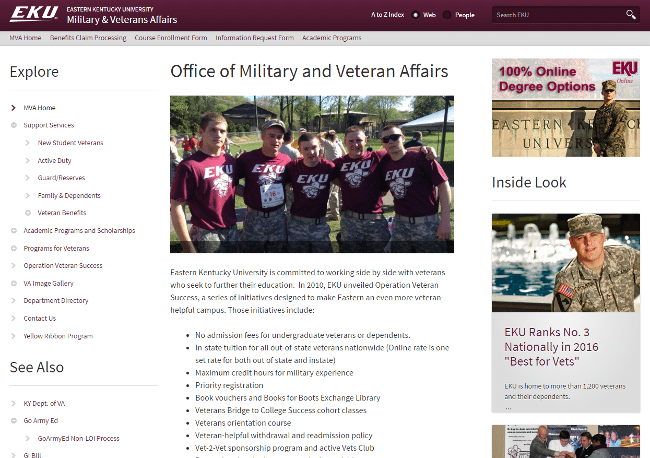Click the ellipsis under the Best for Vets card

(x=508, y=408)
